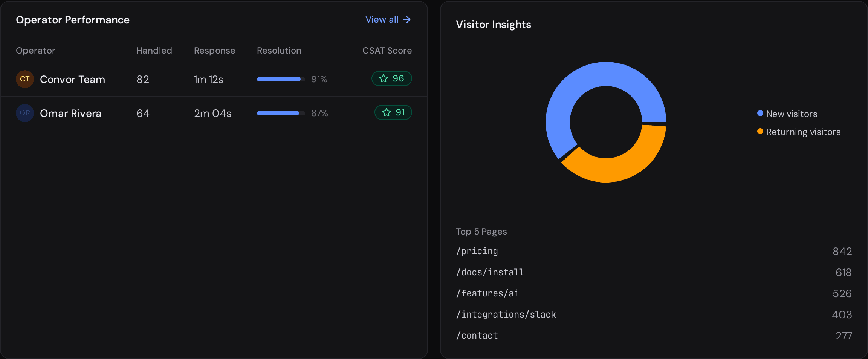868x359 pixels.
Task: Click the 91% resolution value
Action: pos(319,79)
